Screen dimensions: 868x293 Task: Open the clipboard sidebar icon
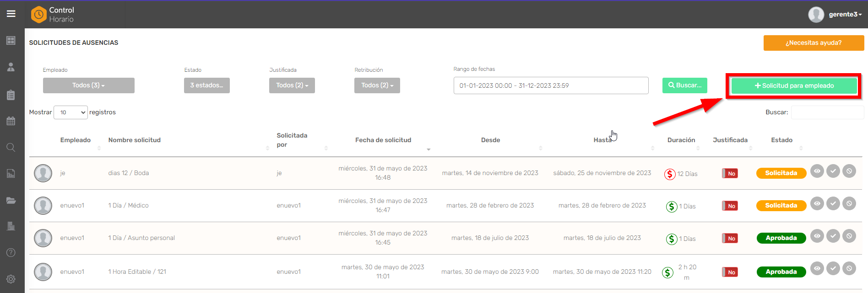[x=11, y=95]
